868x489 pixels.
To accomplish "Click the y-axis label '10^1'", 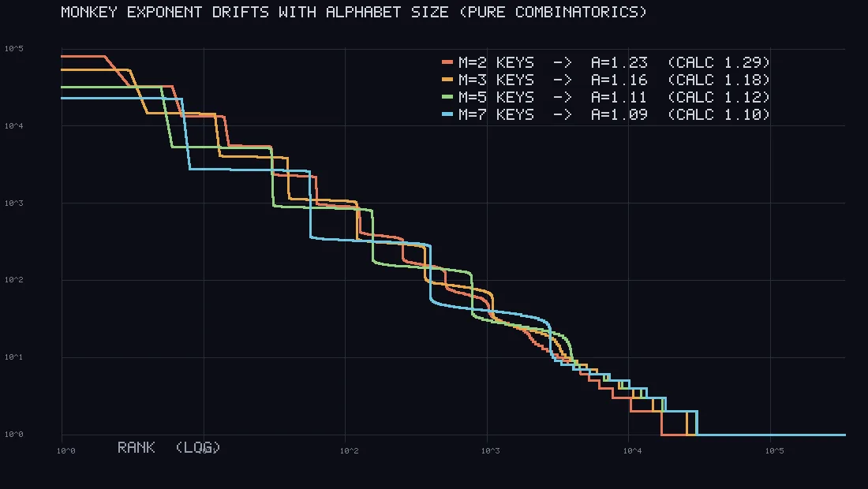I will pyautogui.click(x=14, y=357).
